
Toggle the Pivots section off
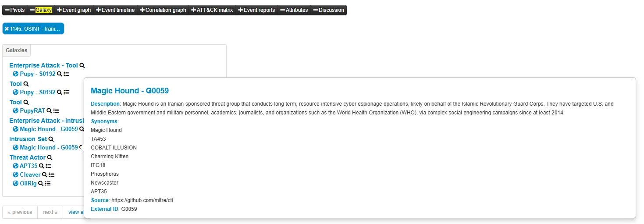coord(15,10)
